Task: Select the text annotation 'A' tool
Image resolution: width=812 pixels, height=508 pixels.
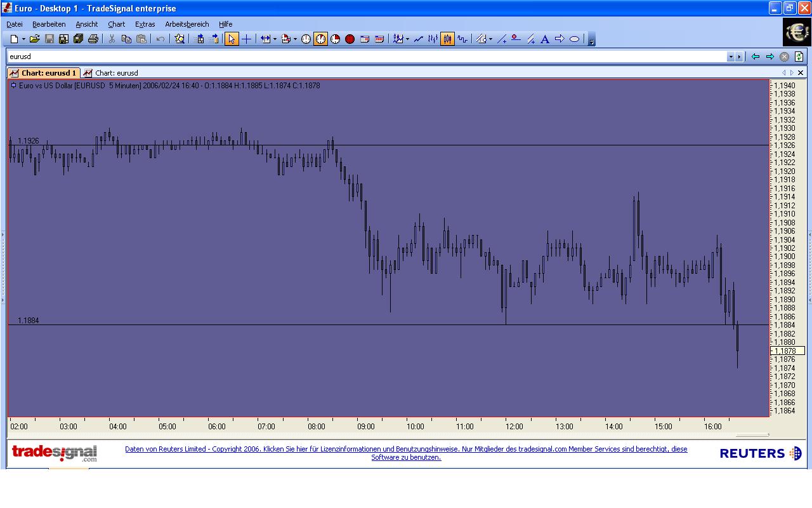Action: [544, 39]
